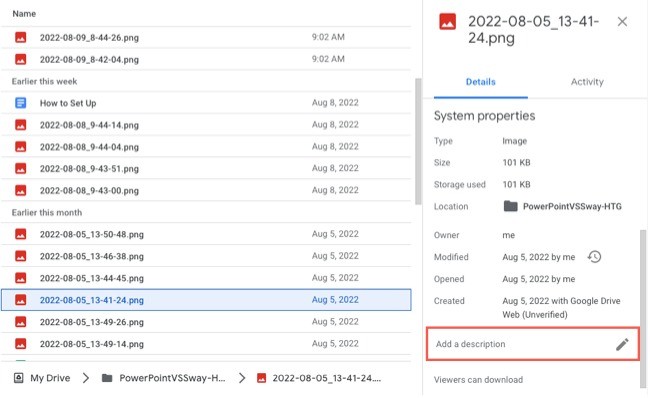Click the details panel title 2022-08-05_13-41-24.png
Image resolution: width=650 pixels, height=398 pixels.
point(534,29)
